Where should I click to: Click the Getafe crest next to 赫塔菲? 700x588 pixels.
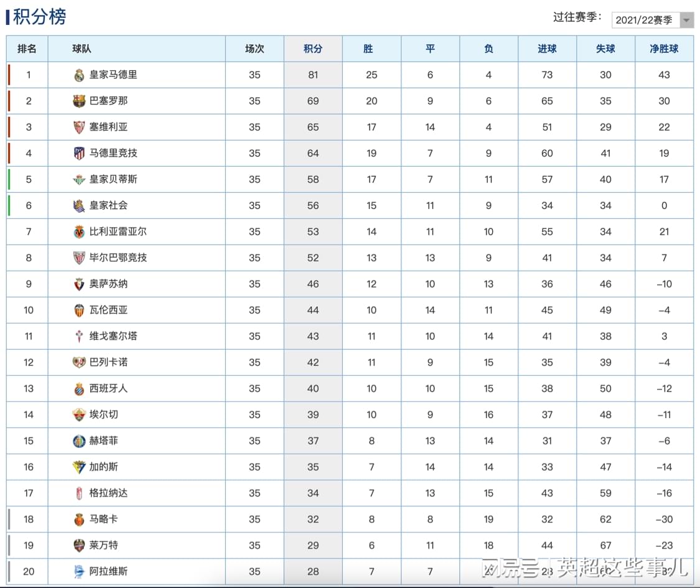[79, 441]
